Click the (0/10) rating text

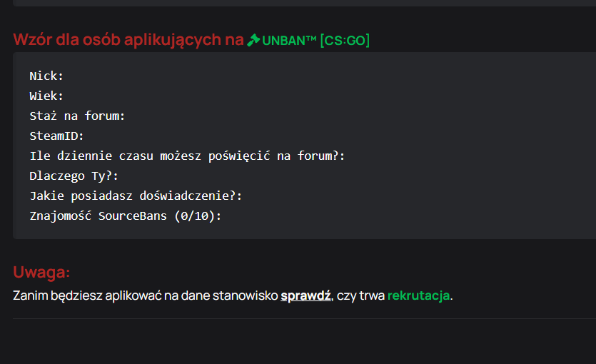(x=195, y=216)
